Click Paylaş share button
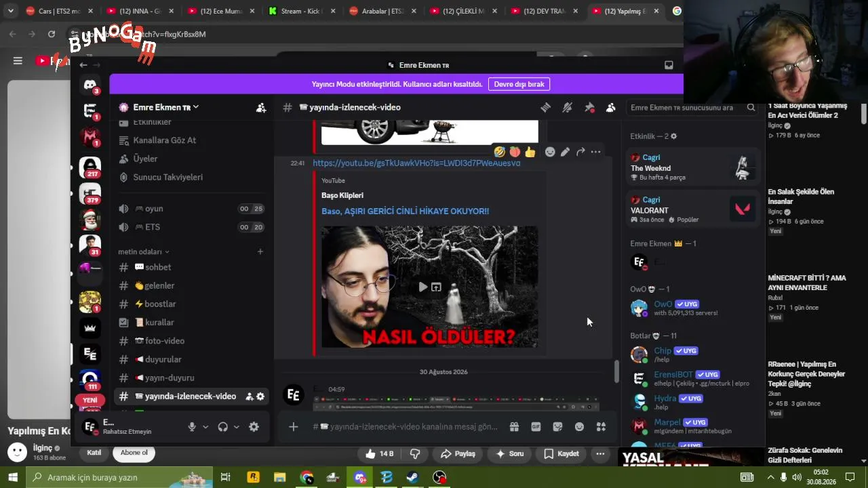The height and width of the screenshot is (488, 868). pyautogui.click(x=458, y=454)
